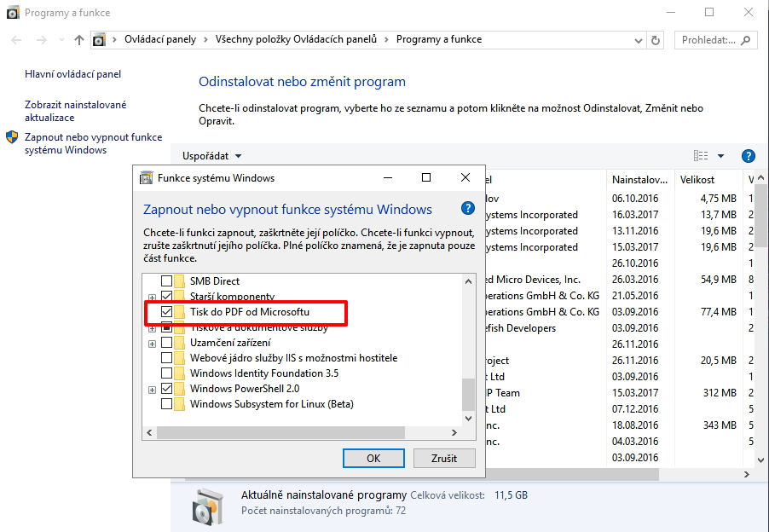Open recent locations dropdown arrow
Image resolution: width=769 pixels, height=532 pixels.
tap(61, 40)
